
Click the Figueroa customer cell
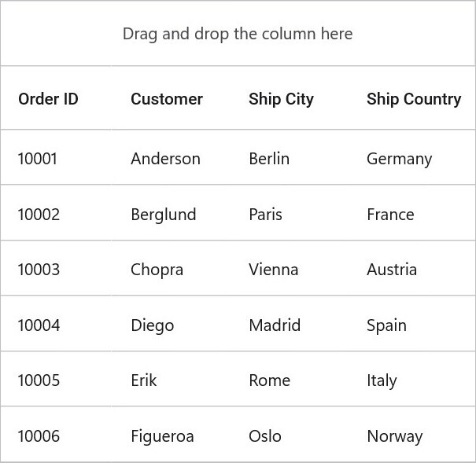coord(171,435)
